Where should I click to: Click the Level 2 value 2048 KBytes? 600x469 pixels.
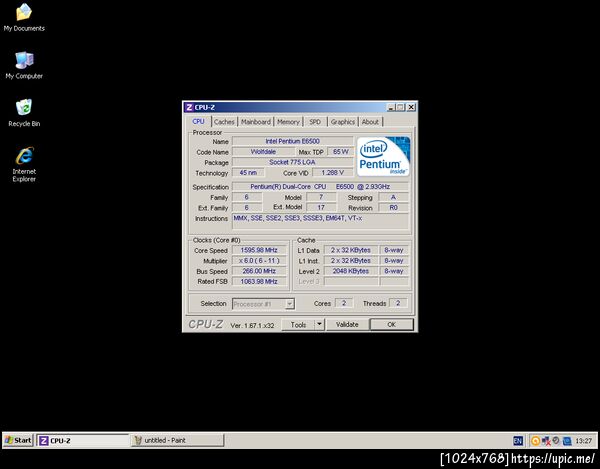tap(351, 271)
